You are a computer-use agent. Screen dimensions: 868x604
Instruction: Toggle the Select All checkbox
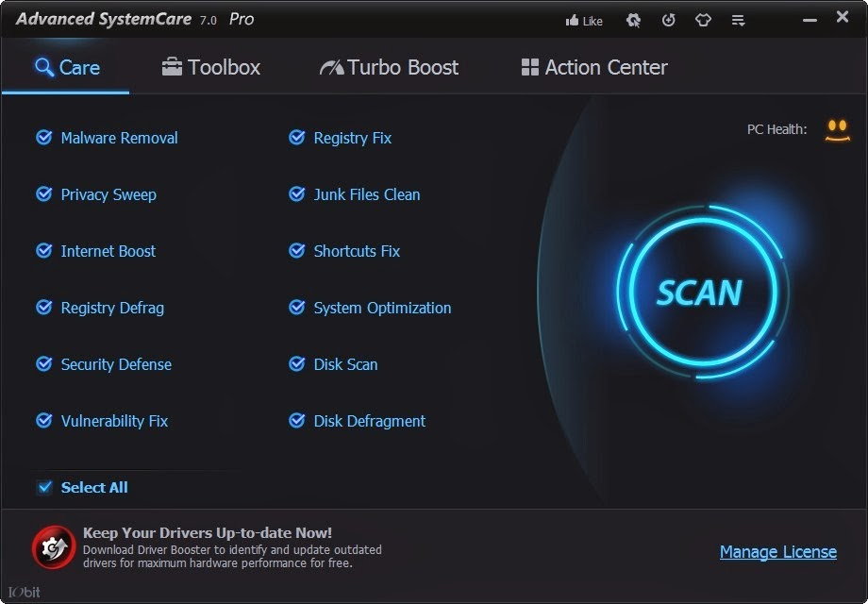(45, 487)
